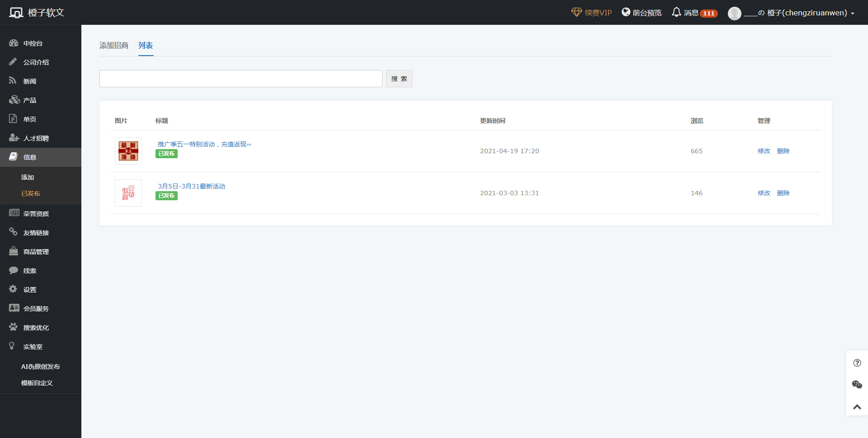Open AI伪原创发布 submenu item

coord(40,367)
